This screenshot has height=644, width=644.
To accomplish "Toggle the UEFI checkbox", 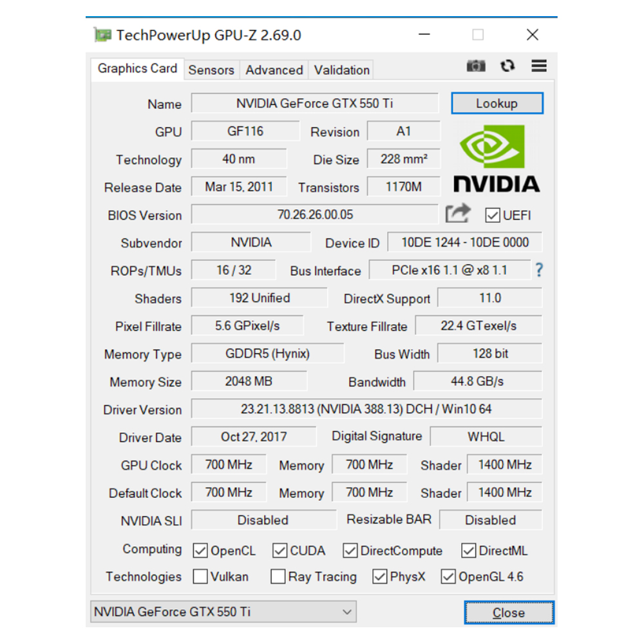I will click(x=493, y=215).
